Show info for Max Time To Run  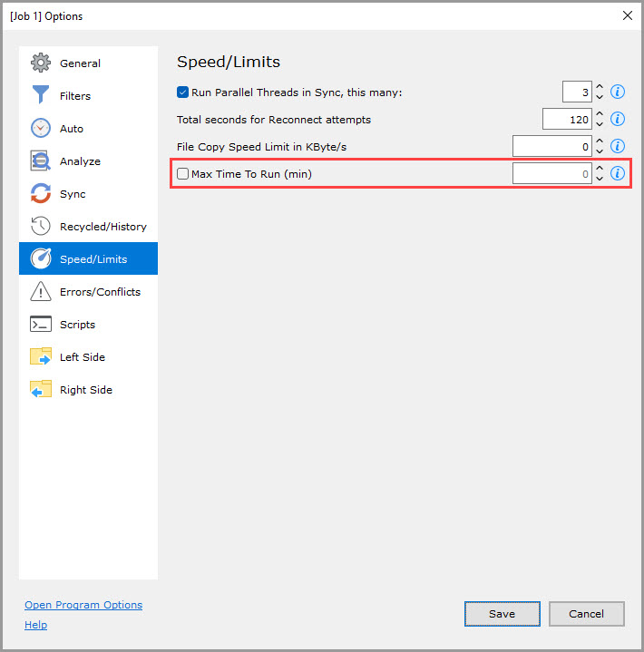(x=618, y=173)
